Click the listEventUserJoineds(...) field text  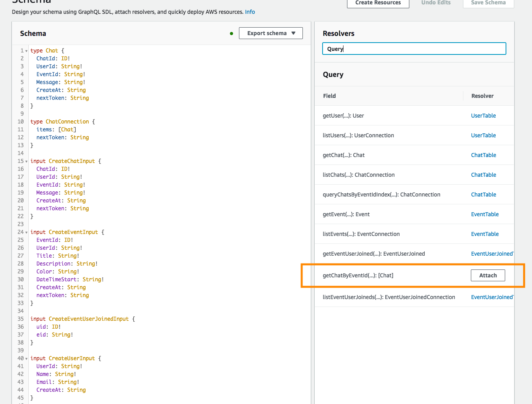coord(388,297)
